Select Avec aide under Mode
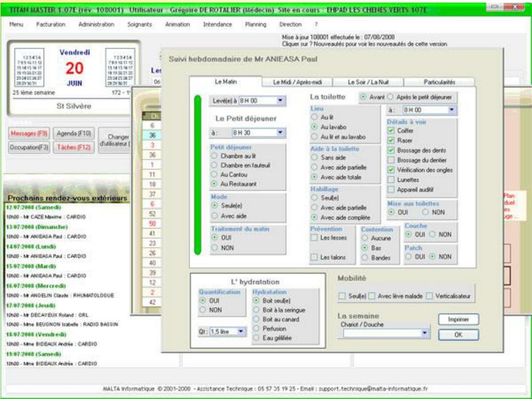Screen dimensions: 532x399 (x=214, y=216)
